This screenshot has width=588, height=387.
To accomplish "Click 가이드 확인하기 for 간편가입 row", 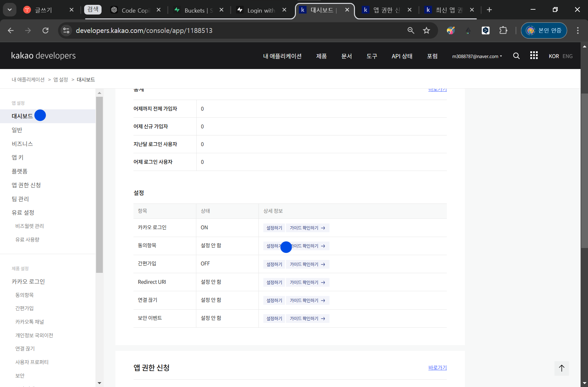I will 308,264.
